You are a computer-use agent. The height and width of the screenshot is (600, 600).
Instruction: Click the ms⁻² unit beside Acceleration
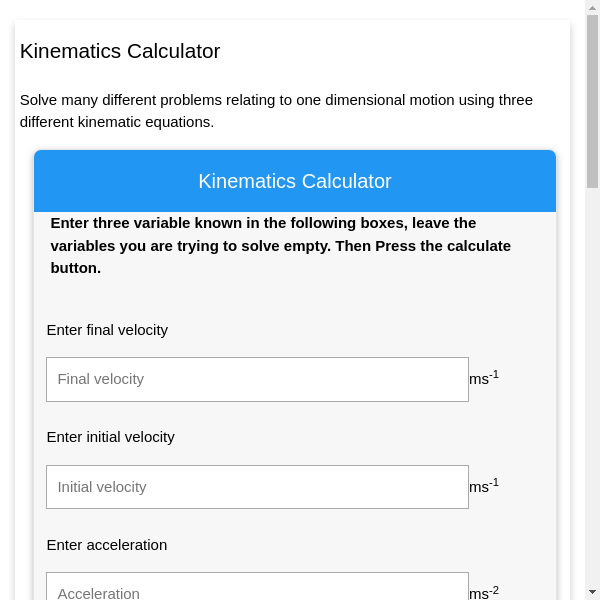[x=484, y=592]
